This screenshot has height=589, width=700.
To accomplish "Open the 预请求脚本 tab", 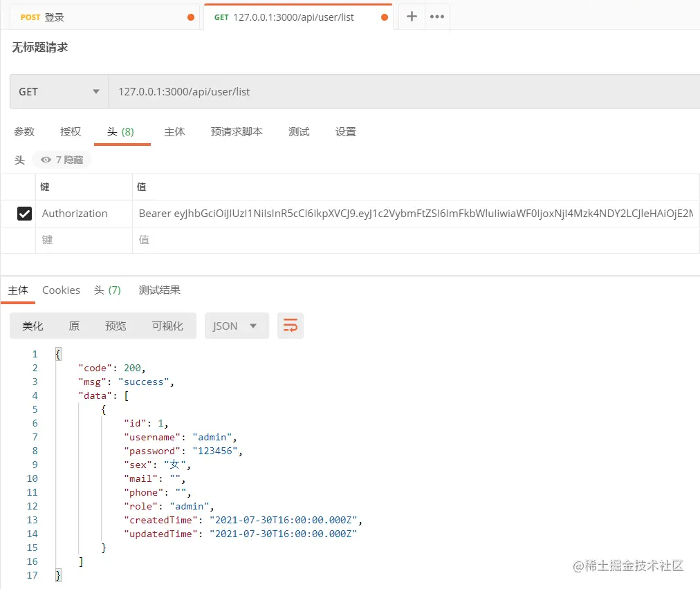I will 237,132.
